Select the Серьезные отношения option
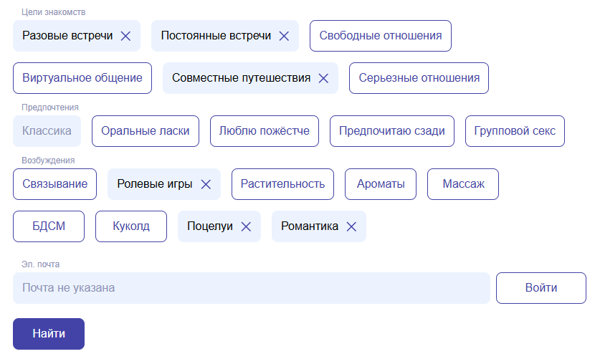 coord(419,78)
